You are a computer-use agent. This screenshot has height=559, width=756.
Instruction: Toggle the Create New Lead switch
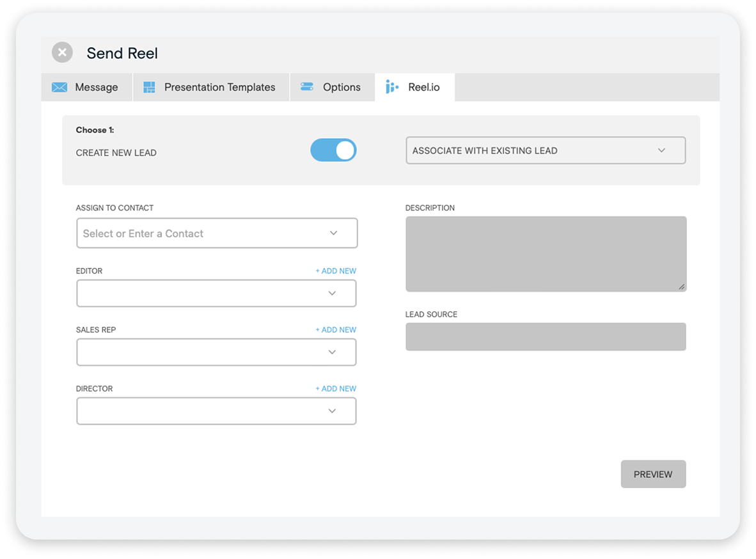[333, 150]
